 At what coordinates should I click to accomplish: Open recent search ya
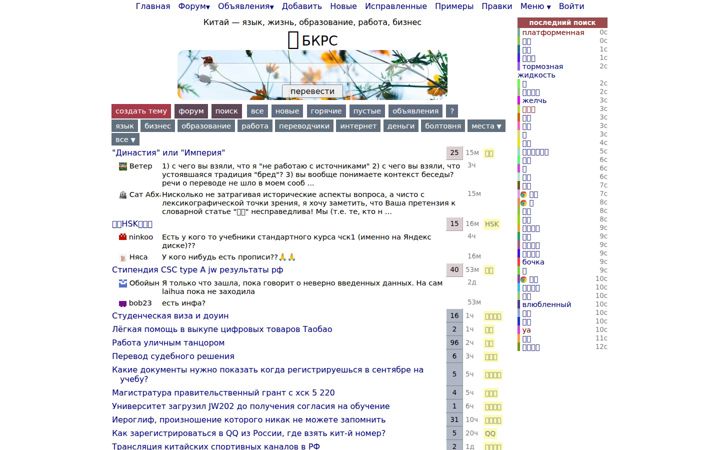pos(526,330)
